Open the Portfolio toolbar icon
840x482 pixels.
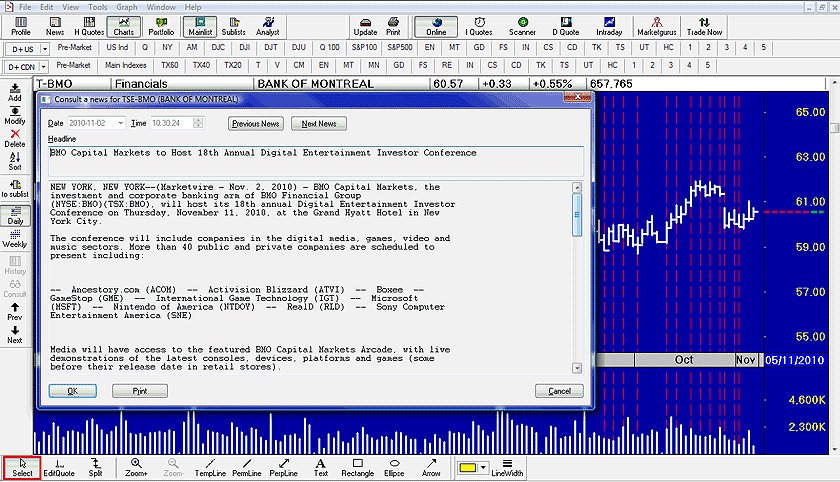point(161,26)
